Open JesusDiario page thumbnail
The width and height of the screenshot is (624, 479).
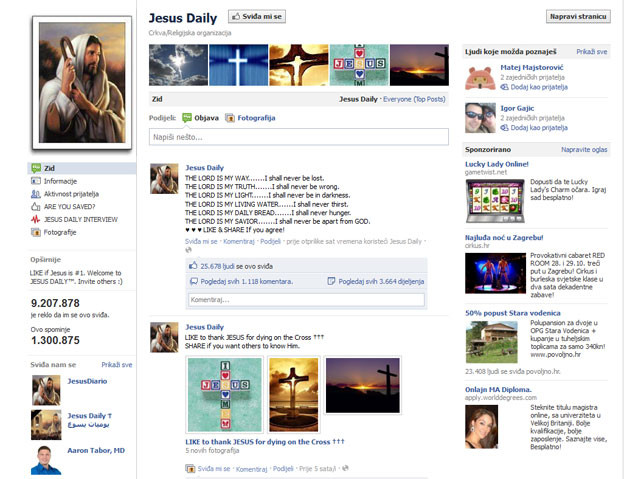(46, 390)
